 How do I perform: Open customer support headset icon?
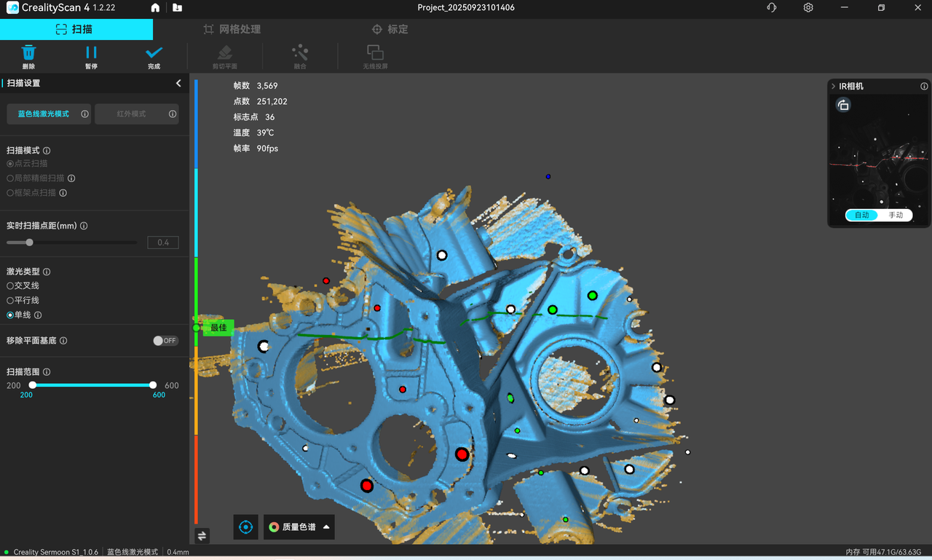[772, 8]
